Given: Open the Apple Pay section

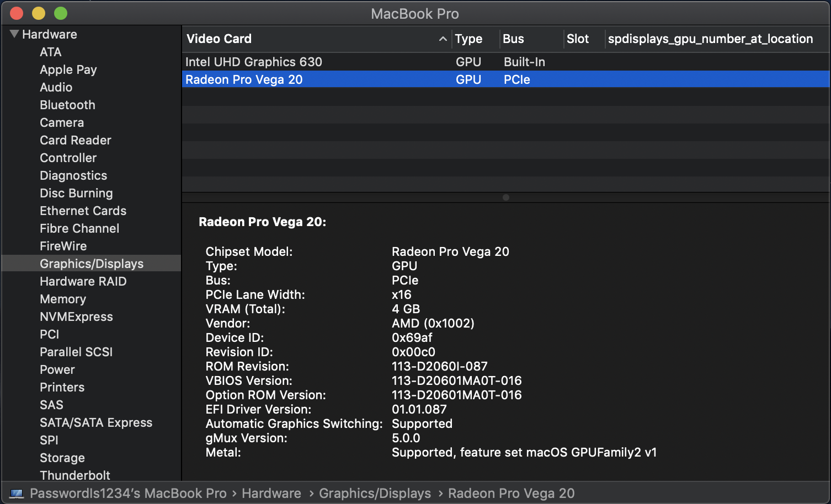Looking at the screenshot, I should [x=68, y=69].
